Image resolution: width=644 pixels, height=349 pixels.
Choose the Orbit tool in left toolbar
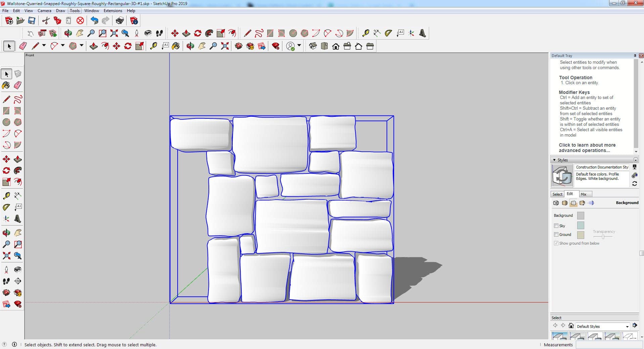(6, 233)
